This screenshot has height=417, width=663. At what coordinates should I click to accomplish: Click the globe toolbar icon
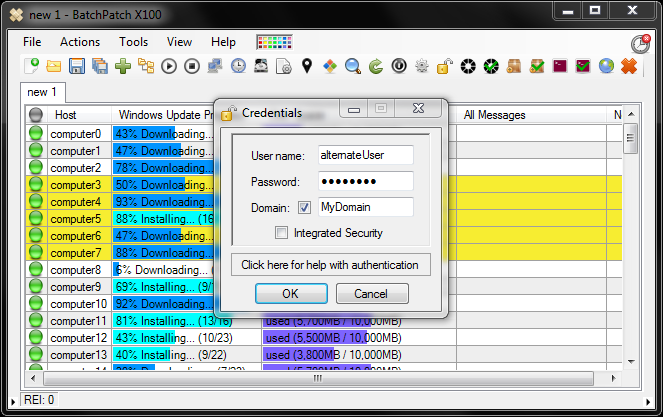click(606, 66)
